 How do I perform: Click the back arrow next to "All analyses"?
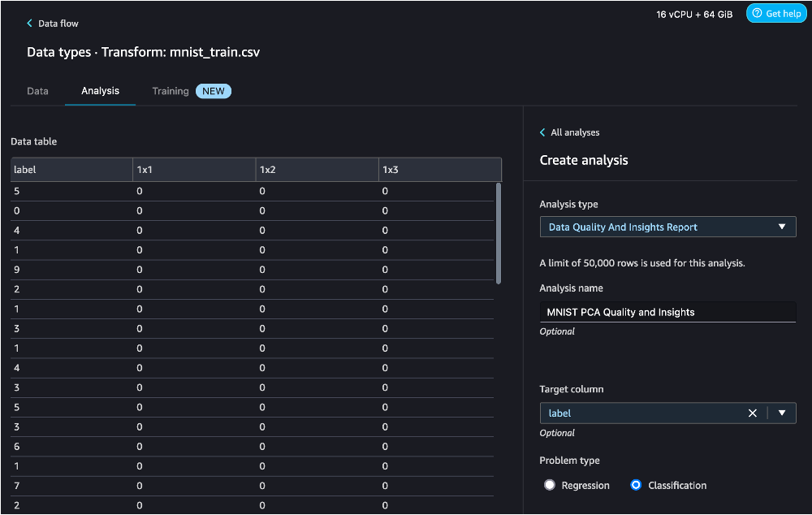tap(542, 132)
